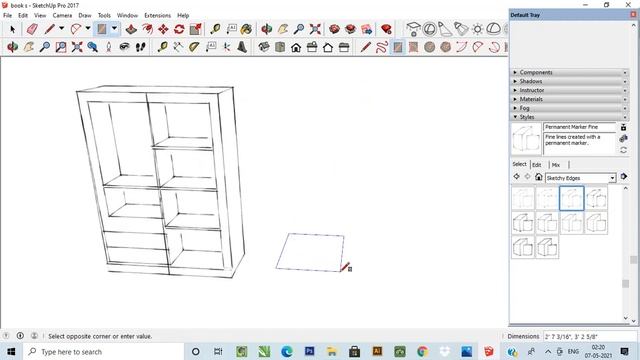Switch to the Edit tab in Styles

click(x=536, y=165)
